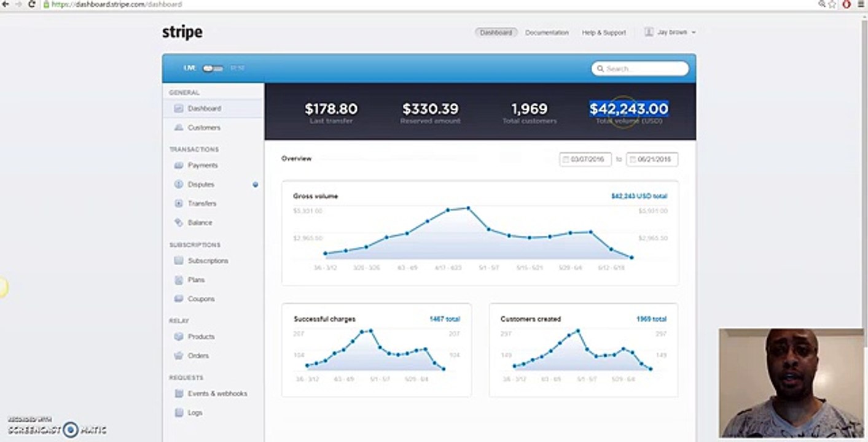Image resolution: width=868 pixels, height=442 pixels.
Task: Click the Disputes icon in sidebar
Action: coord(178,184)
